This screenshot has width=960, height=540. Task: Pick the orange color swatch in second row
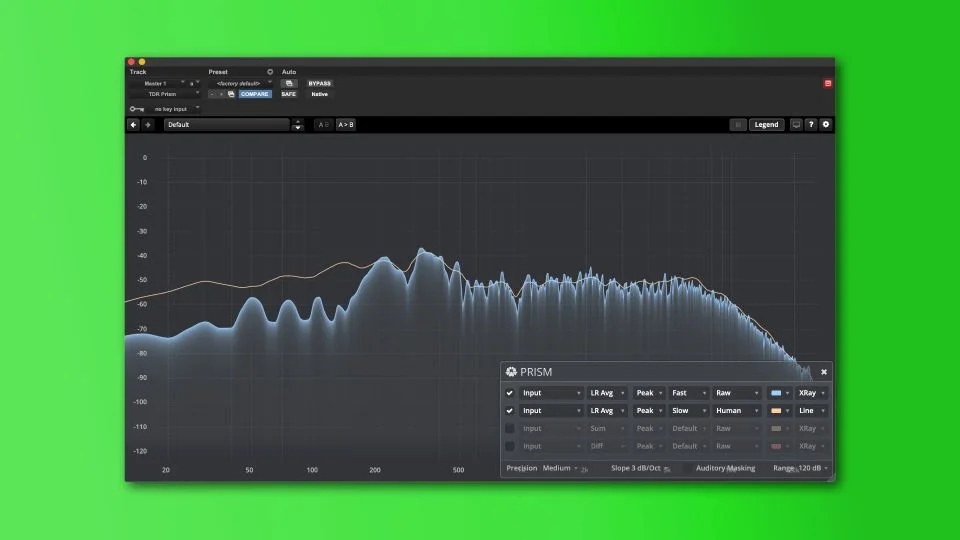coord(776,411)
